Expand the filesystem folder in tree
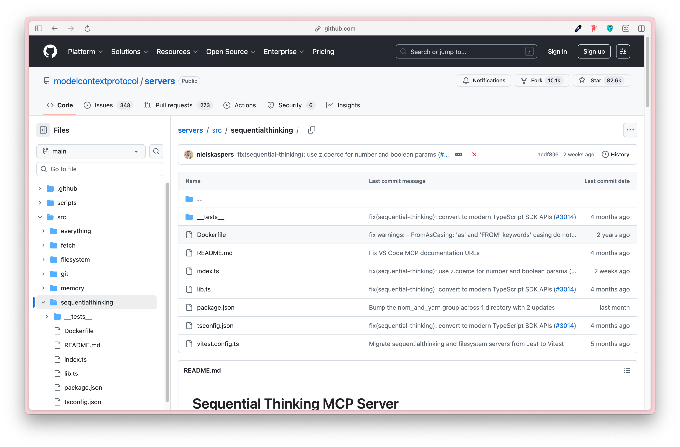The width and height of the screenshot is (680, 447). pyautogui.click(x=43, y=260)
